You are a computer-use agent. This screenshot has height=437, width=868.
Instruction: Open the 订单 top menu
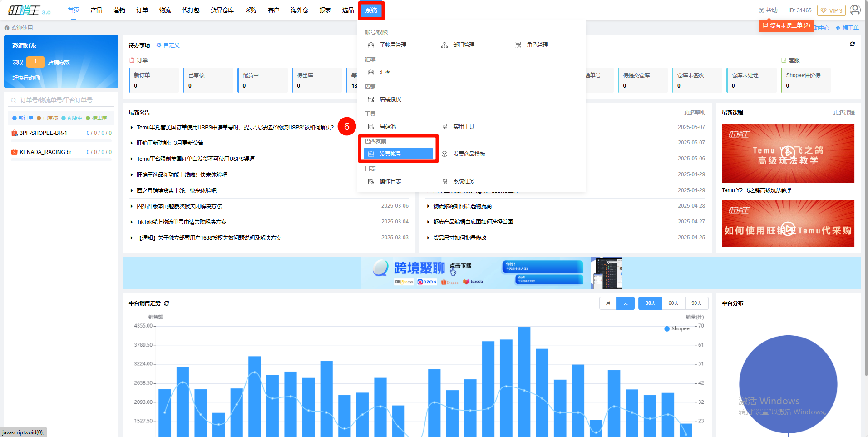click(142, 10)
